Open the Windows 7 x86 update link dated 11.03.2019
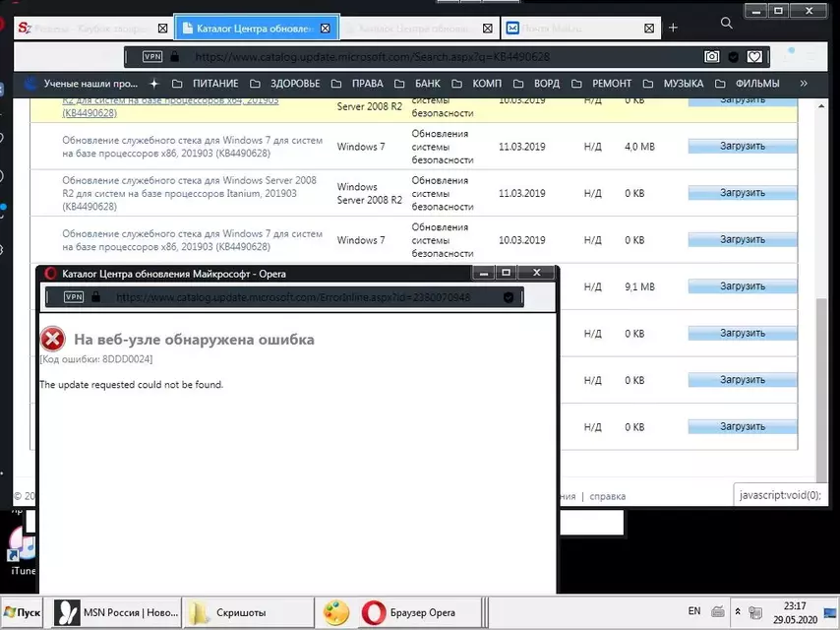 pyautogui.click(x=193, y=147)
